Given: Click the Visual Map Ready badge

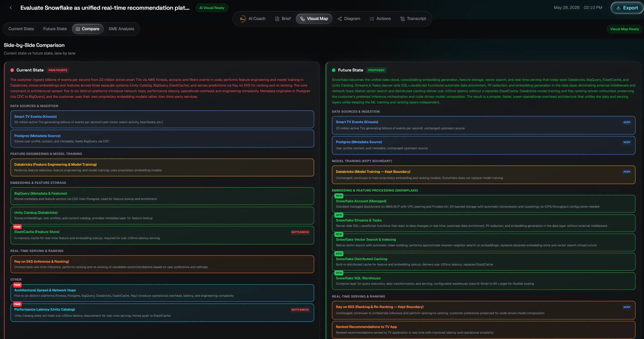Looking at the screenshot, I should (x=625, y=29).
